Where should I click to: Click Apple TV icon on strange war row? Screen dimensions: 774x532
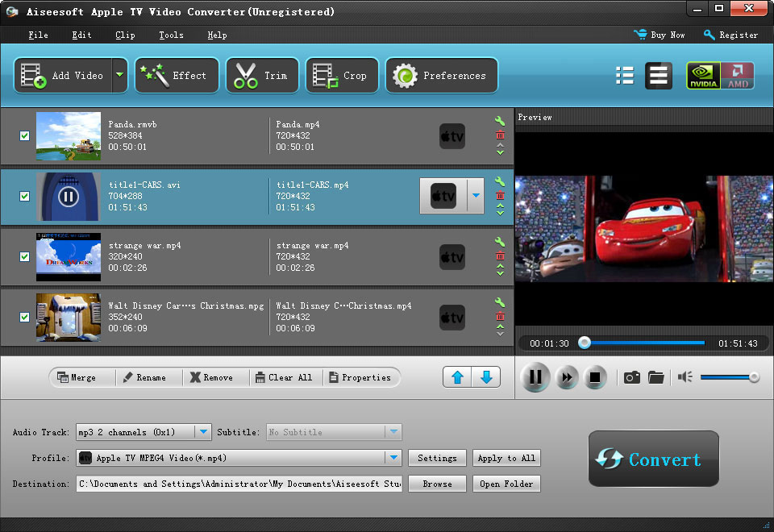coord(452,257)
